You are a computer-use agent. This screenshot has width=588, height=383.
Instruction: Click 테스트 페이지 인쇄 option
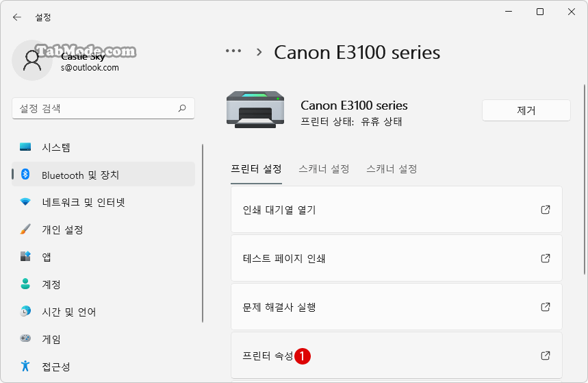click(x=396, y=258)
